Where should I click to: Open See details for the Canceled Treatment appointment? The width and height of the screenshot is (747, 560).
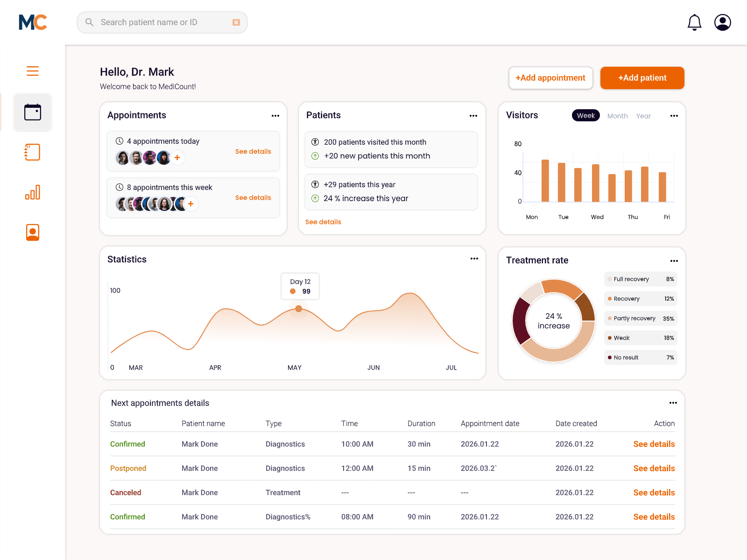click(654, 492)
